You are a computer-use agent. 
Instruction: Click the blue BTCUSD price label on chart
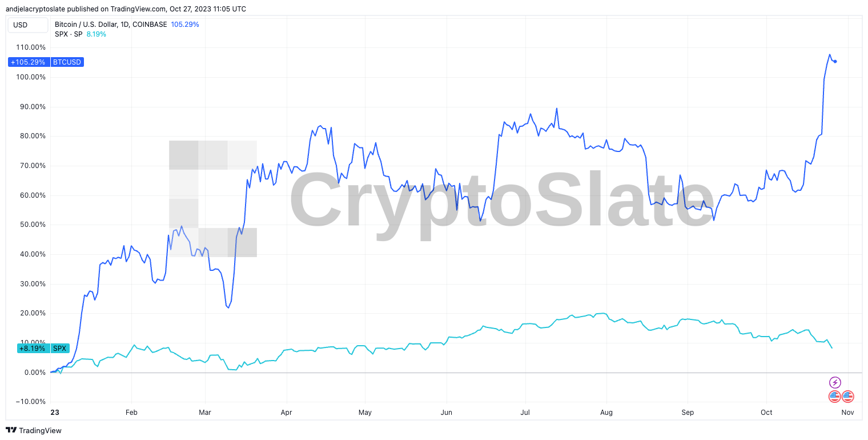pyautogui.click(x=67, y=62)
